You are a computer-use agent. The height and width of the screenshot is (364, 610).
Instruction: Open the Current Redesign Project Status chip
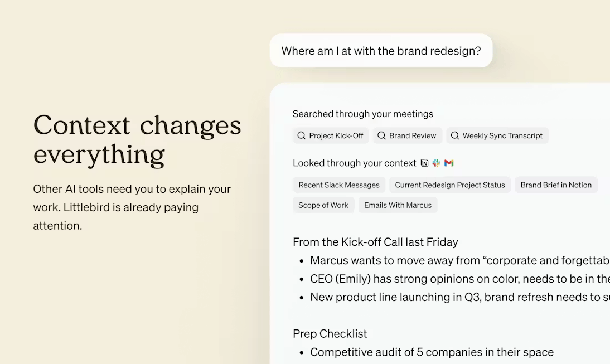tap(450, 185)
